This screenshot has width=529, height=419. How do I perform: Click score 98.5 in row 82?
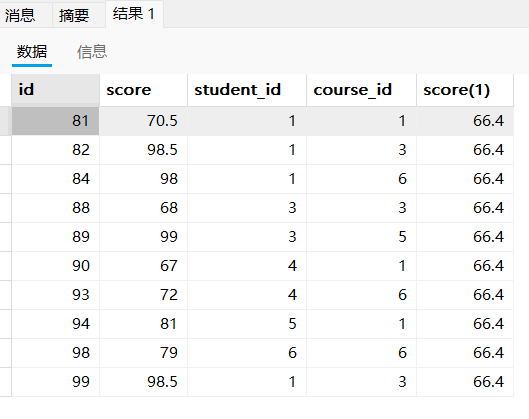coord(143,150)
